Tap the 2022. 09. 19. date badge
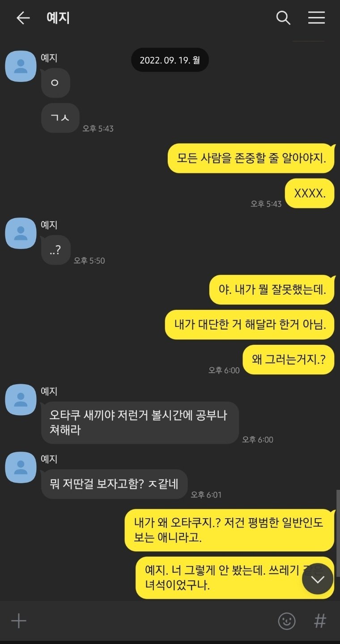 pos(170,60)
